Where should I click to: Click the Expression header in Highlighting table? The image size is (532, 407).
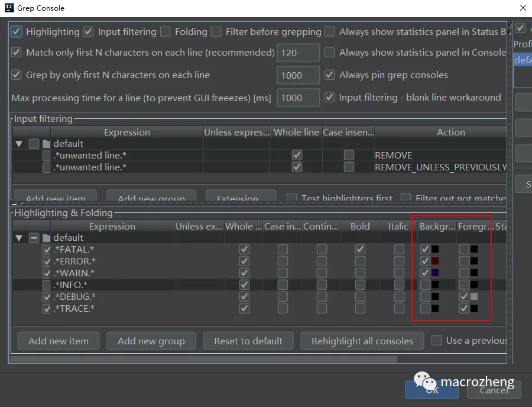pyautogui.click(x=112, y=227)
